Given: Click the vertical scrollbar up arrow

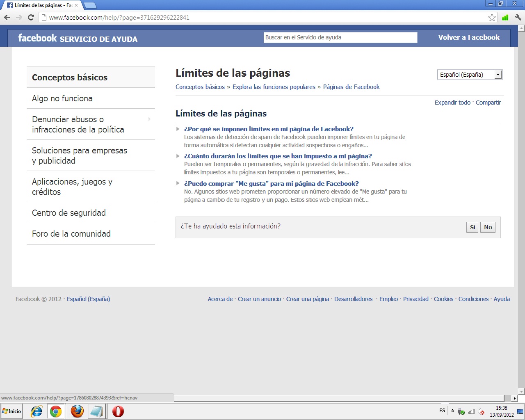Looking at the screenshot, I should coord(521,29).
